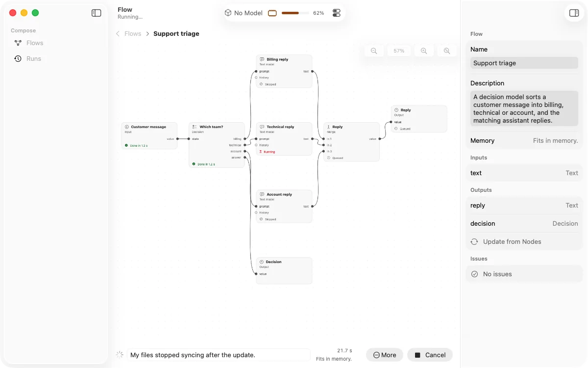Select the text input row
Screen dimensions: 588x368
(x=524, y=173)
